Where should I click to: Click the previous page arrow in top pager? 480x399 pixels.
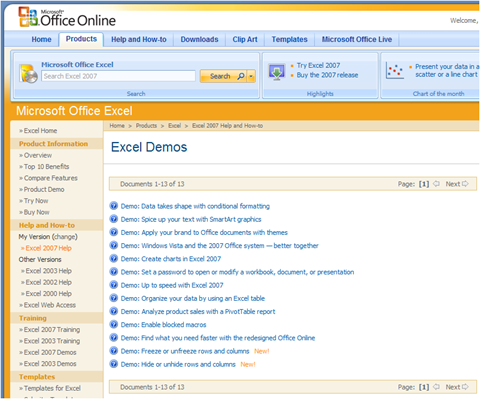tap(436, 184)
